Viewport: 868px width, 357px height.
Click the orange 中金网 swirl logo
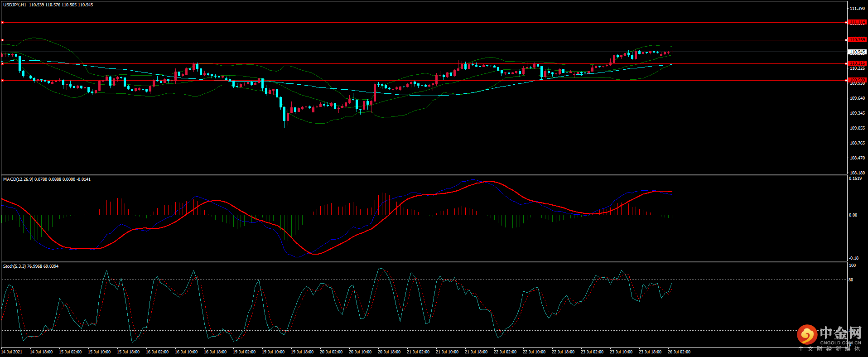point(807,335)
